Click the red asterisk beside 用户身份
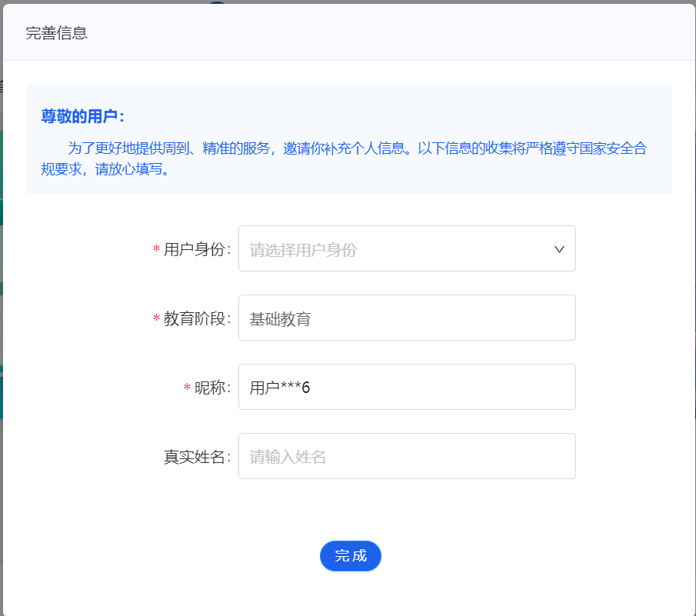The width and height of the screenshot is (696, 616). coord(156,250)
